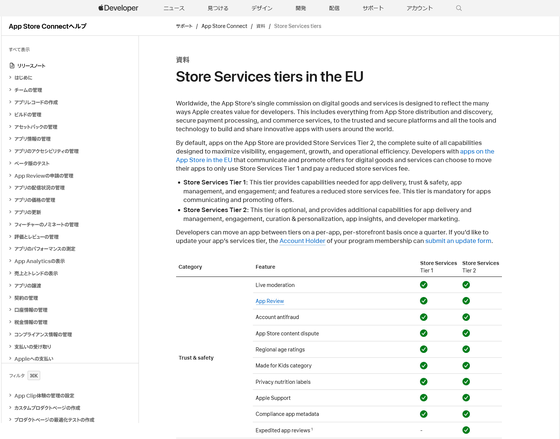
Task: Click the Category column header
Action: click(190, 267)
